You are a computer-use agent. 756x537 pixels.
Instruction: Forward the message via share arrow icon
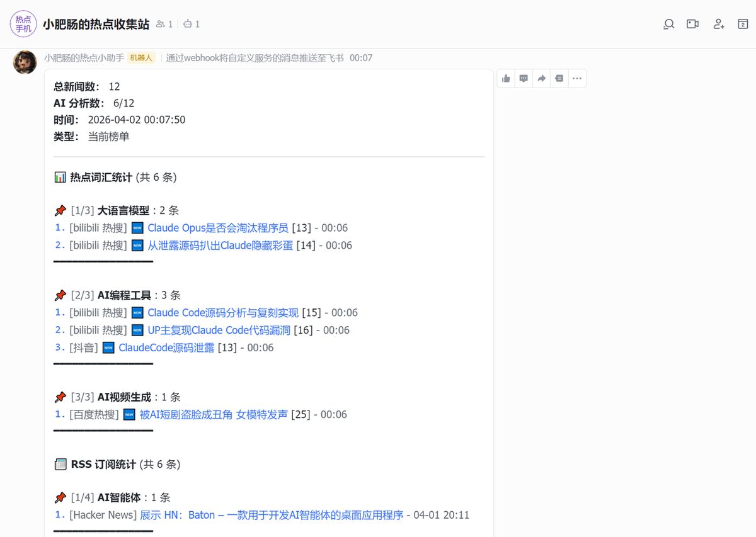point(541,79)
